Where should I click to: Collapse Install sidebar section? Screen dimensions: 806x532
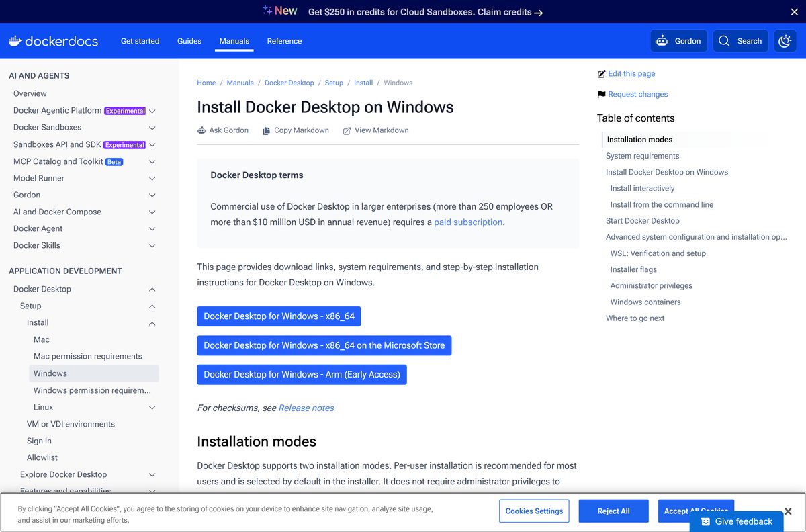pos(152,323)
